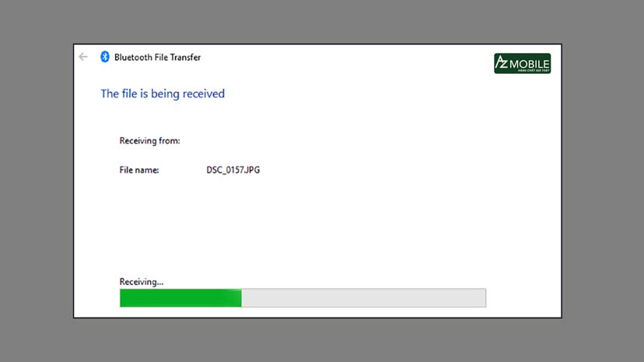Click the far right end of progress bar
Screen dimensions: 644x362
tap(483, 297)
